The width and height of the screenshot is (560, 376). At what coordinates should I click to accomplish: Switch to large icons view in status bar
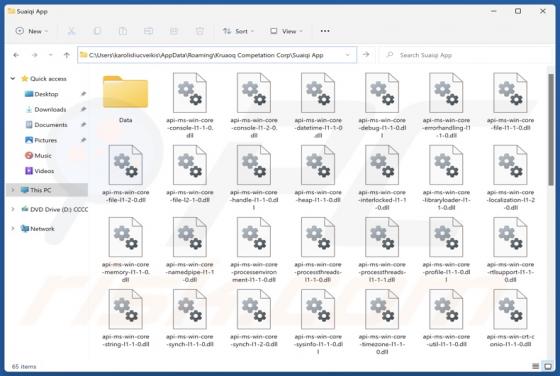coord(548,366)
